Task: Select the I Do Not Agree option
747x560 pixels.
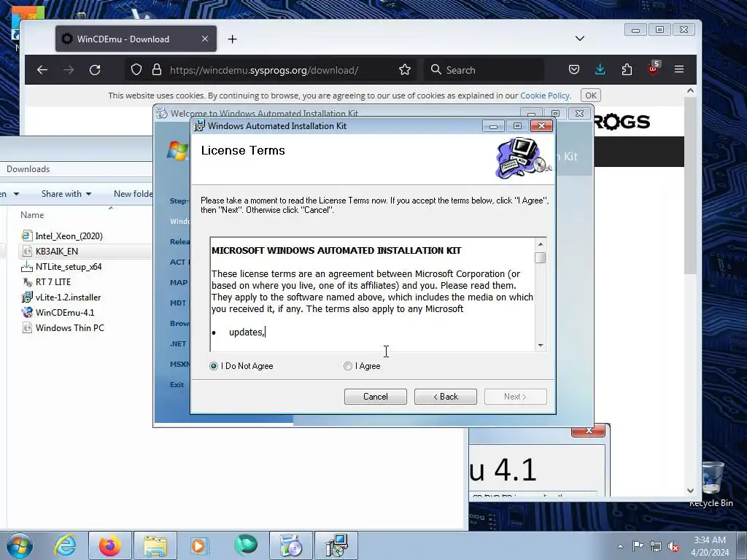Action: (x=214, y=366)
